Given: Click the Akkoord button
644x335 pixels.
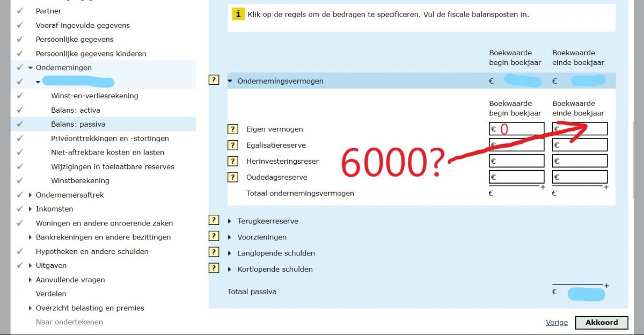Looking at the screenshot, I should (601, 323).
